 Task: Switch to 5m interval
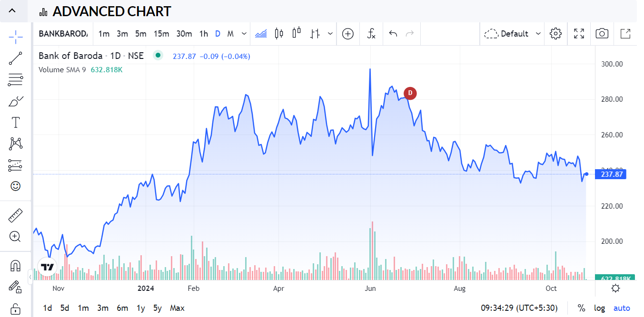pyautogui.click(x=140, y=34)
